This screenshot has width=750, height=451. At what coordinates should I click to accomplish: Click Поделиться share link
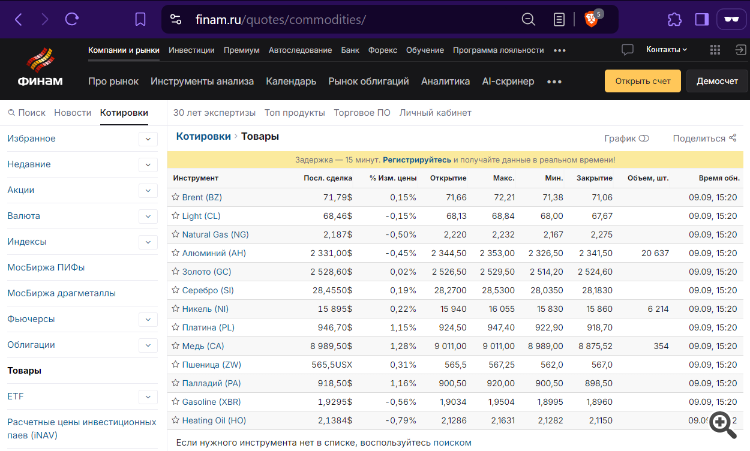click(705, 139)
